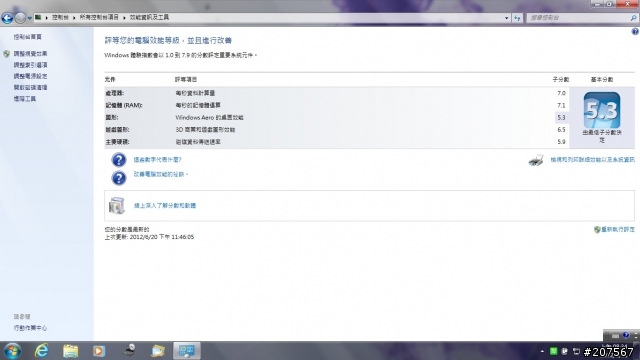The width and height of the screenshot is (640, 360).
Task: Click the shield icon beside 調整視覺效果
Action: tap(7, 54)
